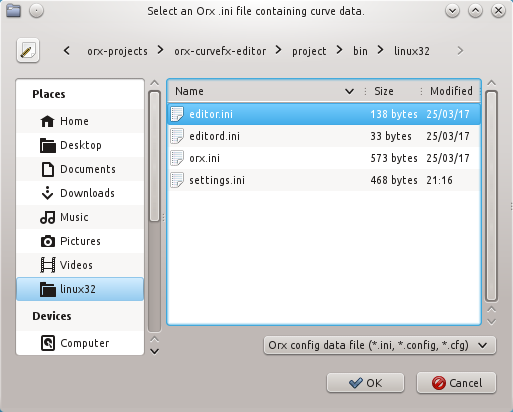Viewport: 513px width, 412px height.
Task: Click the edit path pencil icon
Action: point(28,51)
